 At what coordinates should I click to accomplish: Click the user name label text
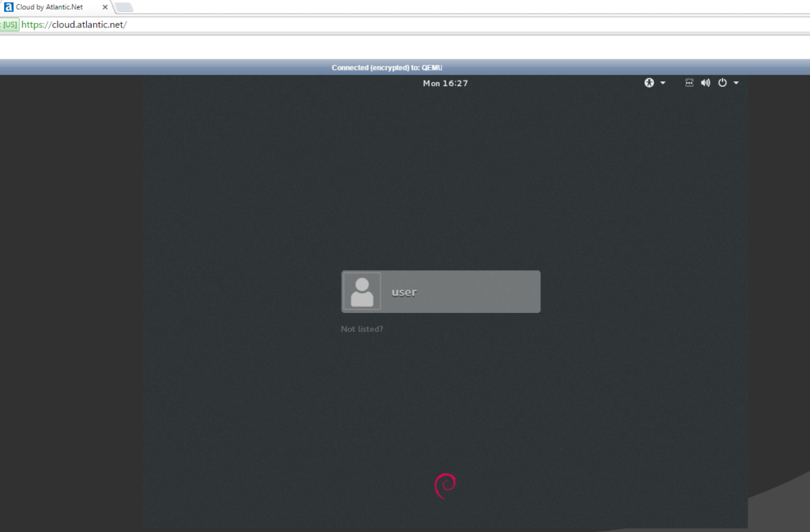tap(403, 292)
